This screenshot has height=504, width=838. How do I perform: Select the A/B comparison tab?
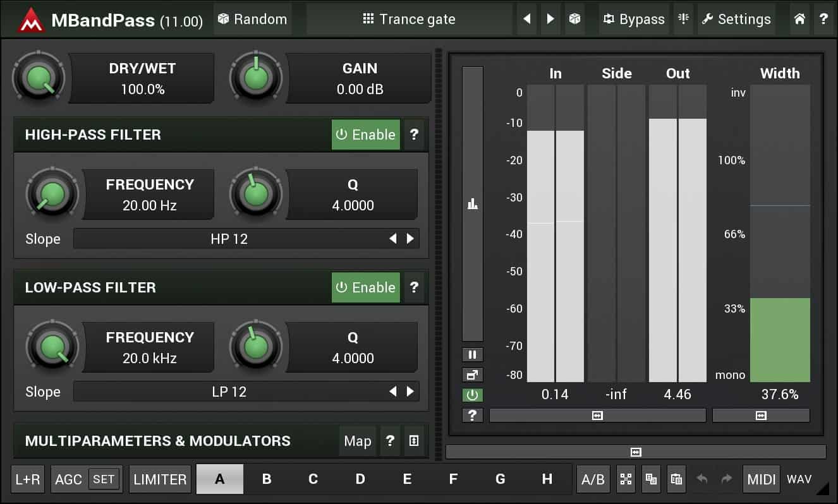(x=593, y=479)
